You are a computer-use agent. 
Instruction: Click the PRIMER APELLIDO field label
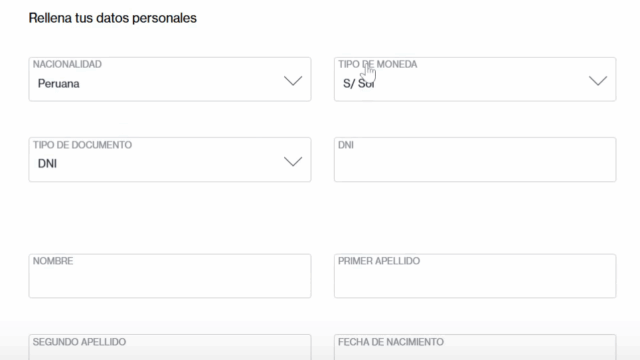click(x=379, y=261)
